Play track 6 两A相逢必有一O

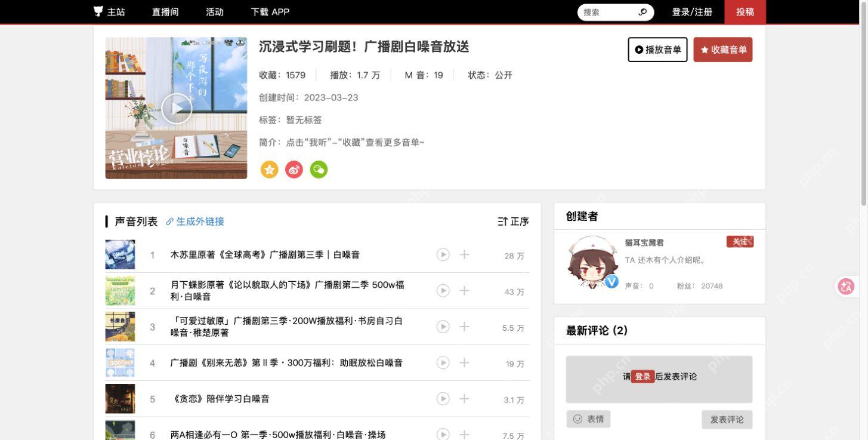[443, 434]
